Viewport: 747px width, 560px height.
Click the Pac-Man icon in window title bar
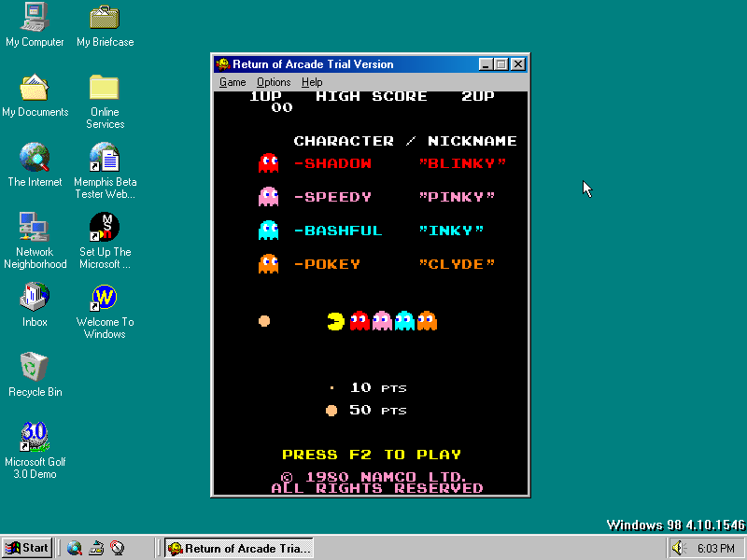[x=222, y=63]
